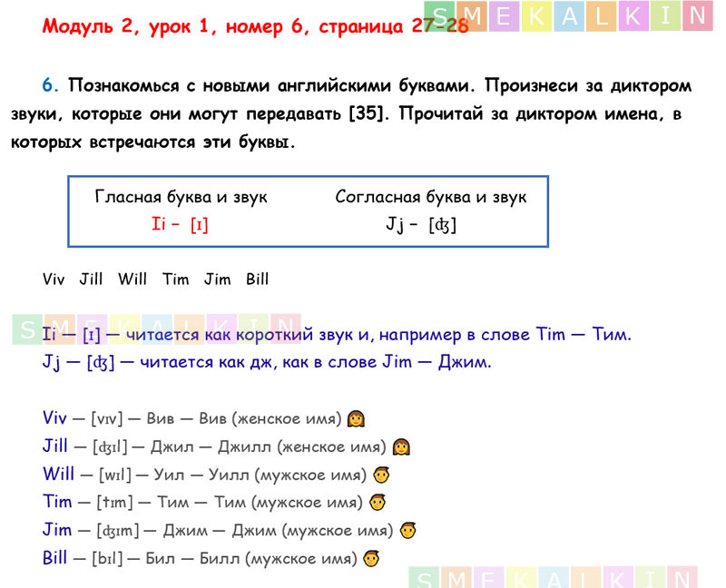This screenshot has height=588, width=726.
Task: Click the woman emoji on the Viv line
Action: tap(357, 418)
